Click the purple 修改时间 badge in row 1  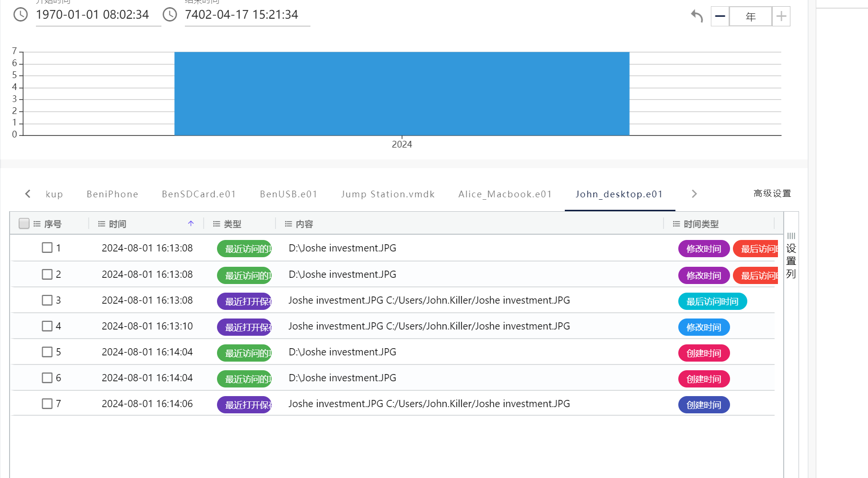click(704, 249)
